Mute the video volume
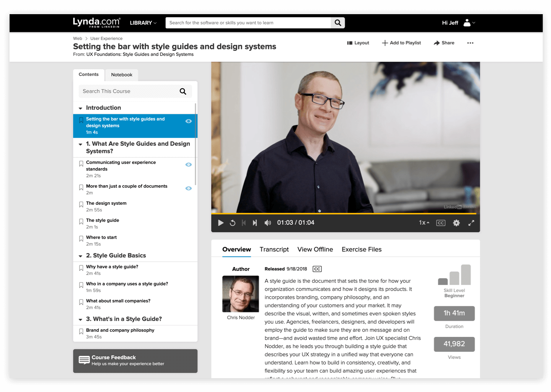551x392 pixels. pos(268,223)
